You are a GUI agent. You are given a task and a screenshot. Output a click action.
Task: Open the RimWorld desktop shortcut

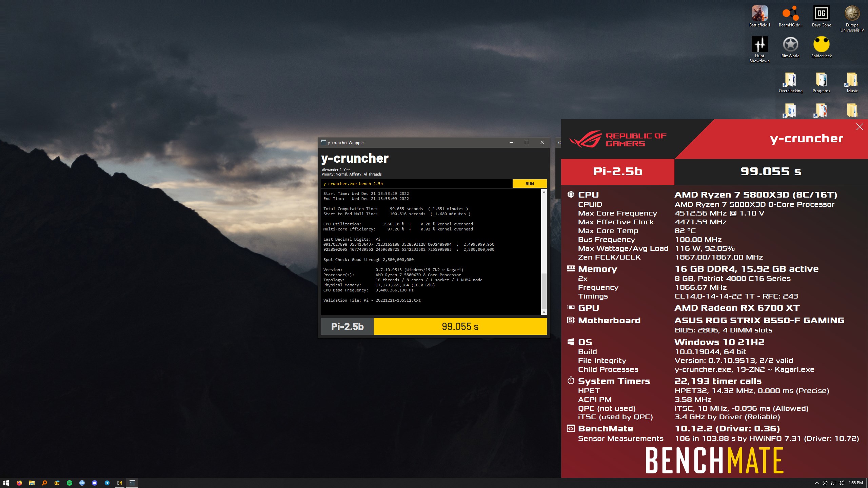(x=790, y=47)
